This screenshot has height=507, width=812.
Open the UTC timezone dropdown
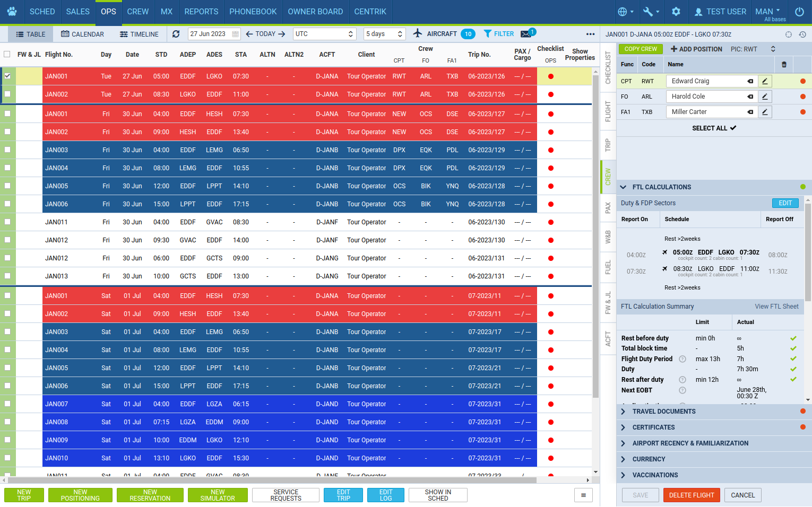[324, 34]
